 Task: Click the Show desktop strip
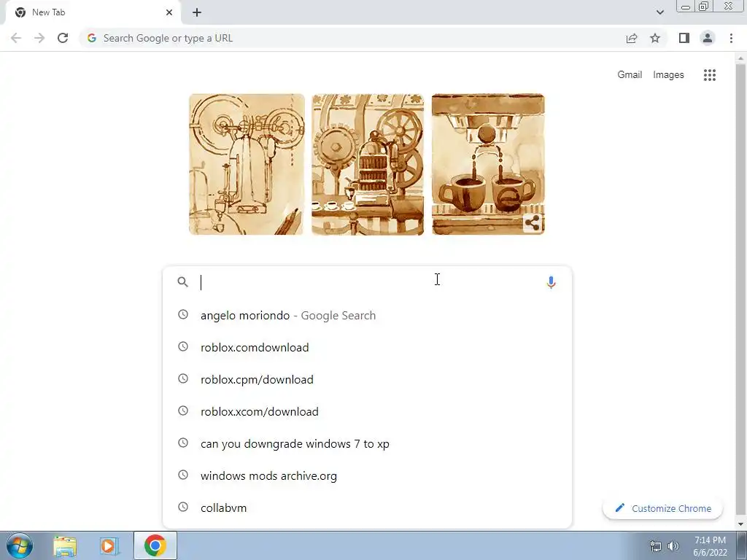coord(742,545)
